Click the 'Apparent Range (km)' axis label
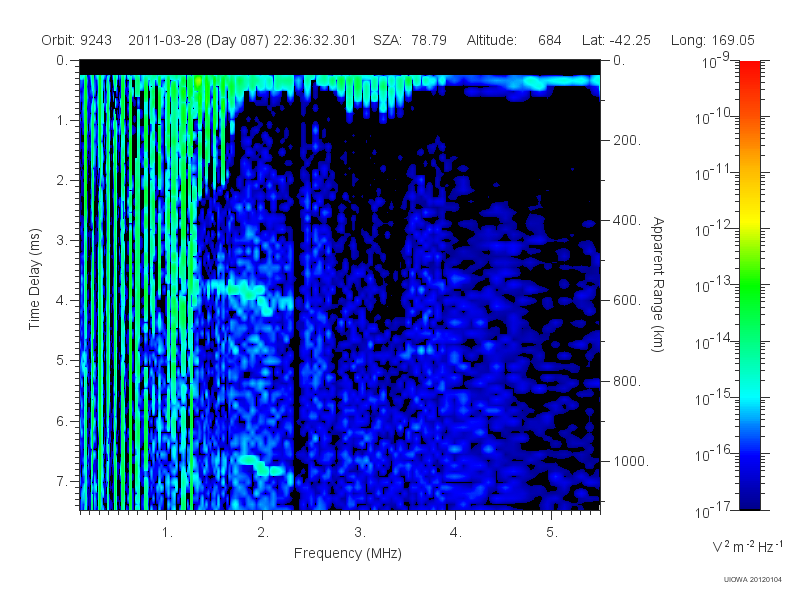 (x=658, y=284)
